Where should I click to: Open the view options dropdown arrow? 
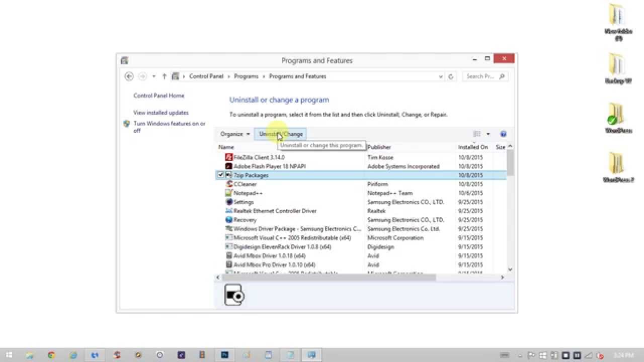coord(488,134)
